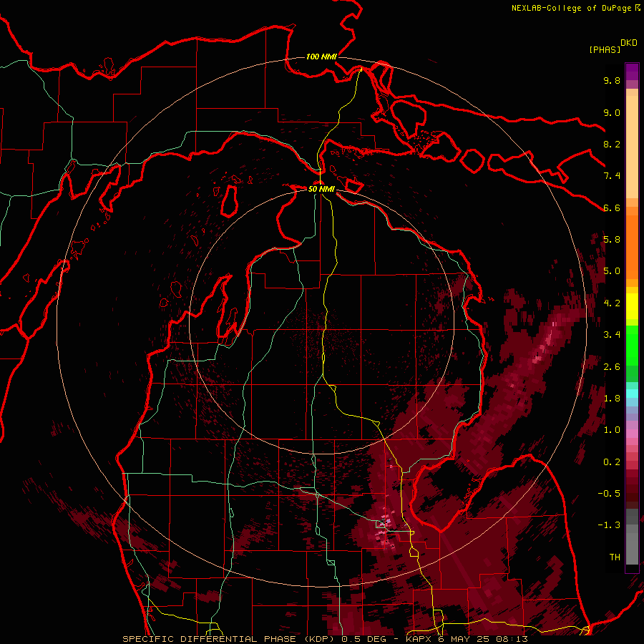Click the 8.2 value on the color scale
The width and height of the screenshot is (644, 644).
(612, 144)
